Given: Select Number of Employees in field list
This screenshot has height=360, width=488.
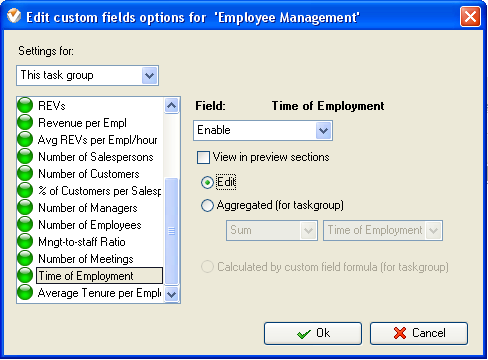Looking at the screenshot, I should click(90, 225).
